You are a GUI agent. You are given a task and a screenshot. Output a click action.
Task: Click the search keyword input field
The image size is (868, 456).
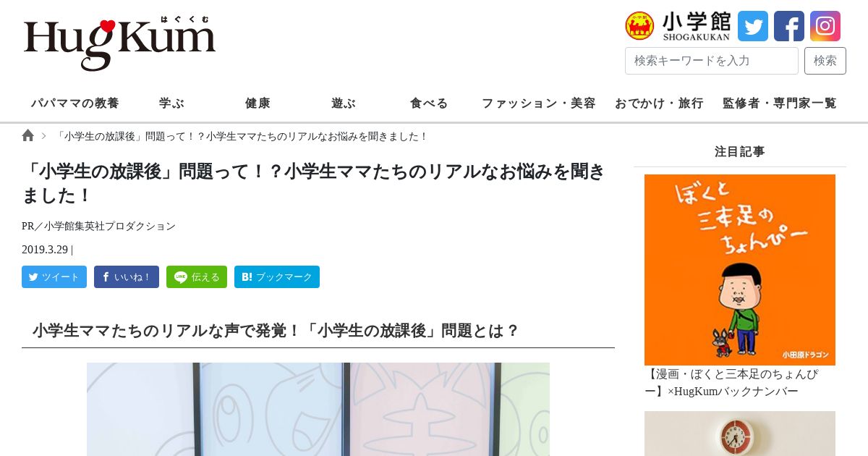click(x=712, y=61)
